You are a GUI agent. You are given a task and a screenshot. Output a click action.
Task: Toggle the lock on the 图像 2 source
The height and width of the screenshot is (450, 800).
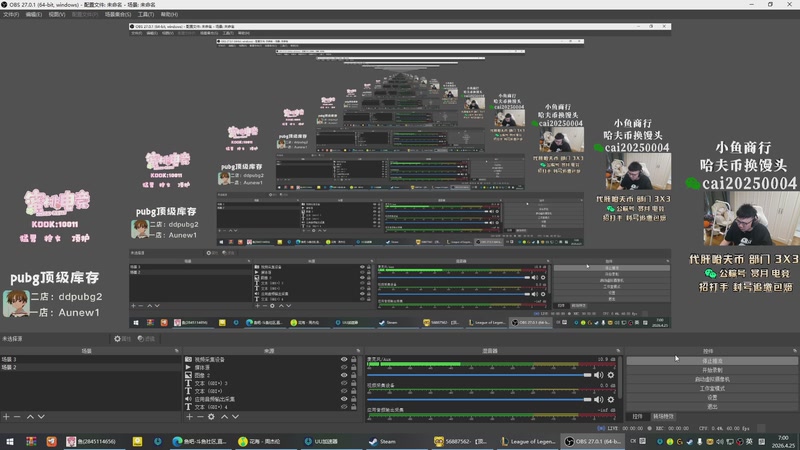(x=354, y=375)
